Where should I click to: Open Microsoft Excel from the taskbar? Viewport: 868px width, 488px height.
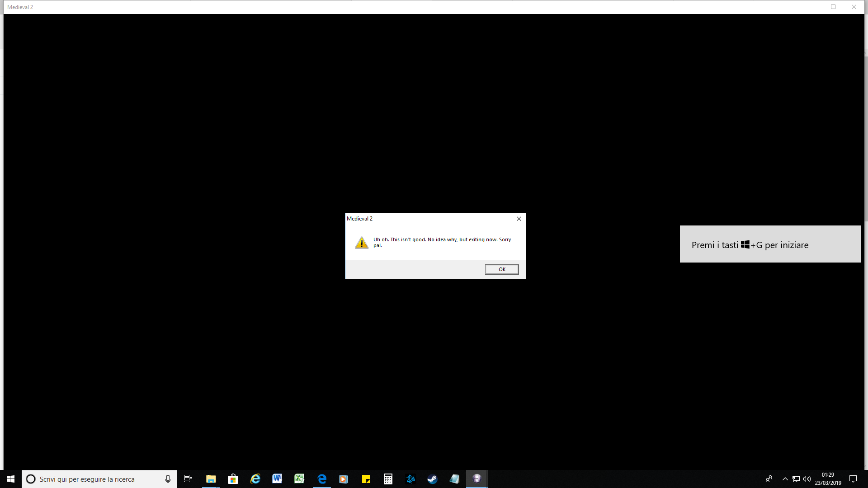point(299,479)
